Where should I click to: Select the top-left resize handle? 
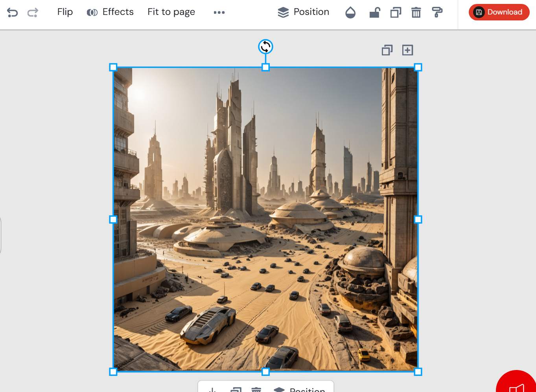pos(113,67)
